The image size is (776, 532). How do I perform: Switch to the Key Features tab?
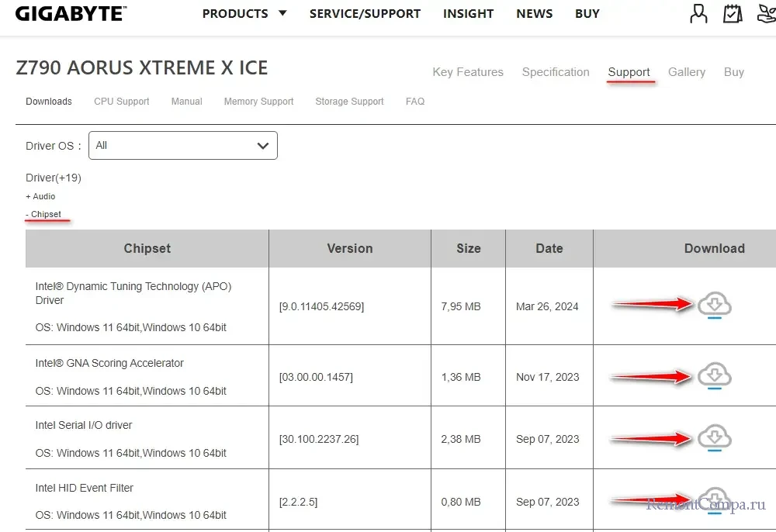pos(468,72)
